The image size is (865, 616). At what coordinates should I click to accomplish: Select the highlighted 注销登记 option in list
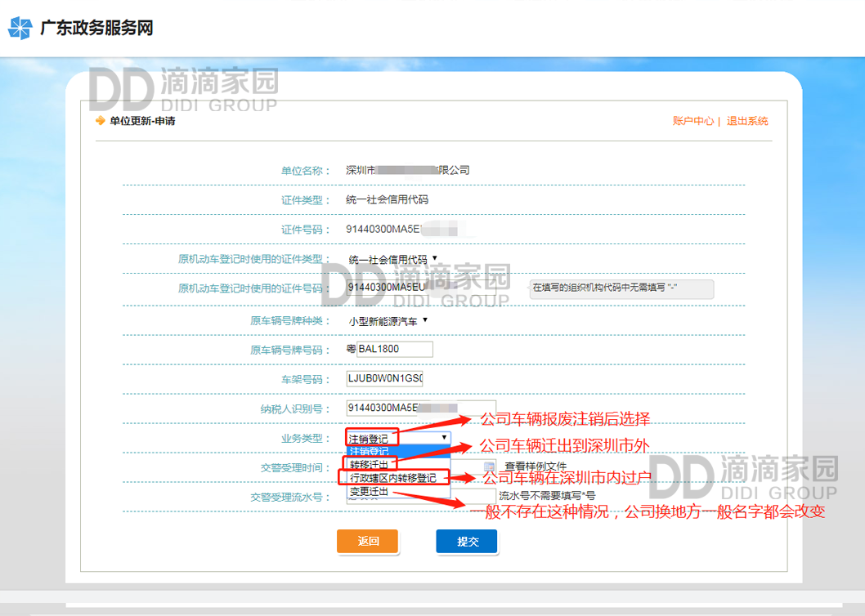point(398,451)
